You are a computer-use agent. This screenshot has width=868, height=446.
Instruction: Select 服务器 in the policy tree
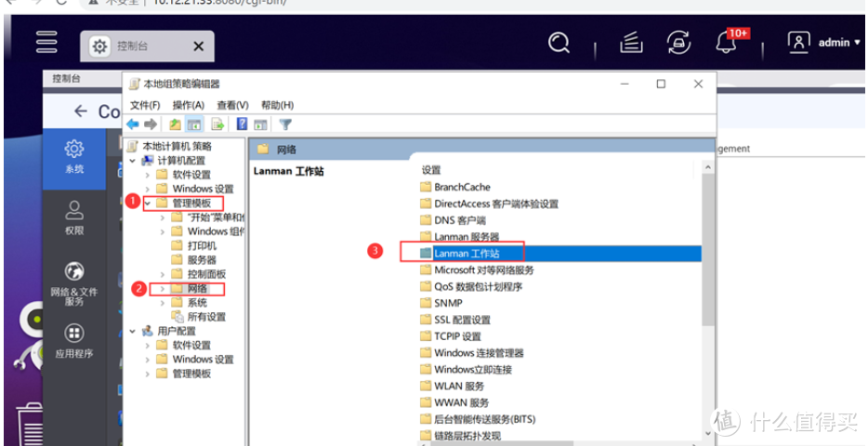coord(195,260)
